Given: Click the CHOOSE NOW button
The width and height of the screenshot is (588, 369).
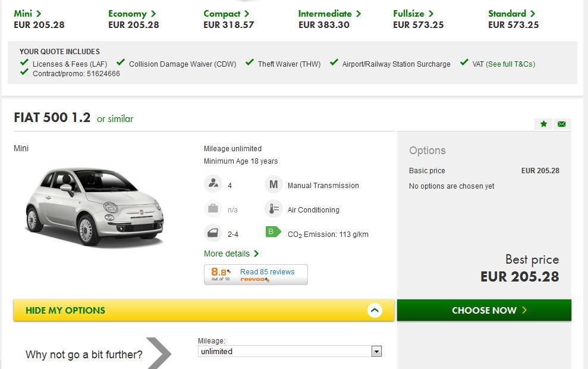Looking at the screenshot, I should 484,310.
